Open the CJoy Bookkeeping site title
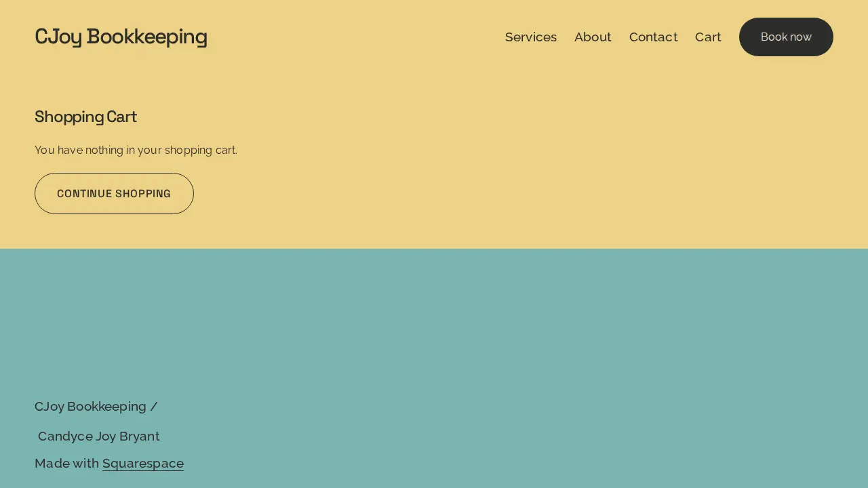This screenshot has width=868, height=488. (121, 37)
